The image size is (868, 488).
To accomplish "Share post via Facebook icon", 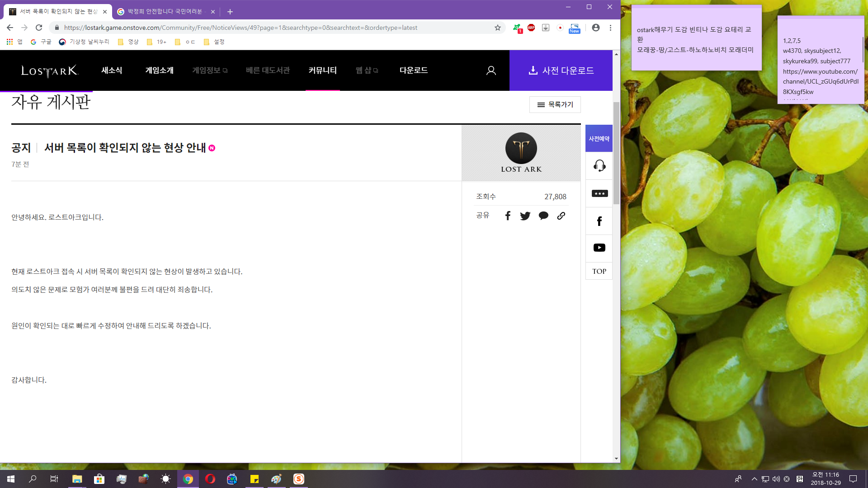I will point(508,216).
